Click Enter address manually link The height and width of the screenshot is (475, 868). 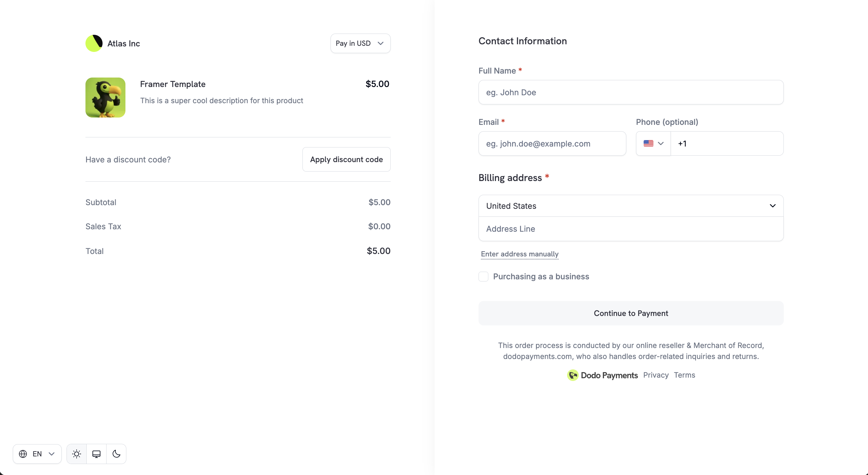[x=519, y=254]
